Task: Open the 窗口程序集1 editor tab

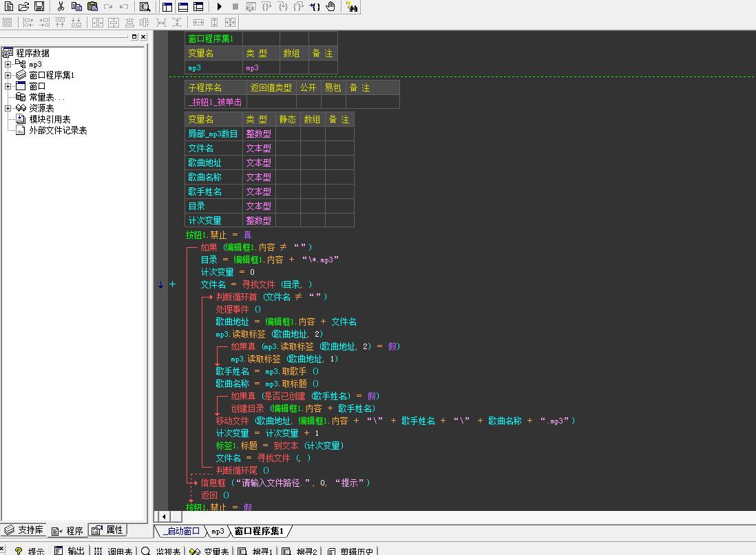Action: [260, 531]
